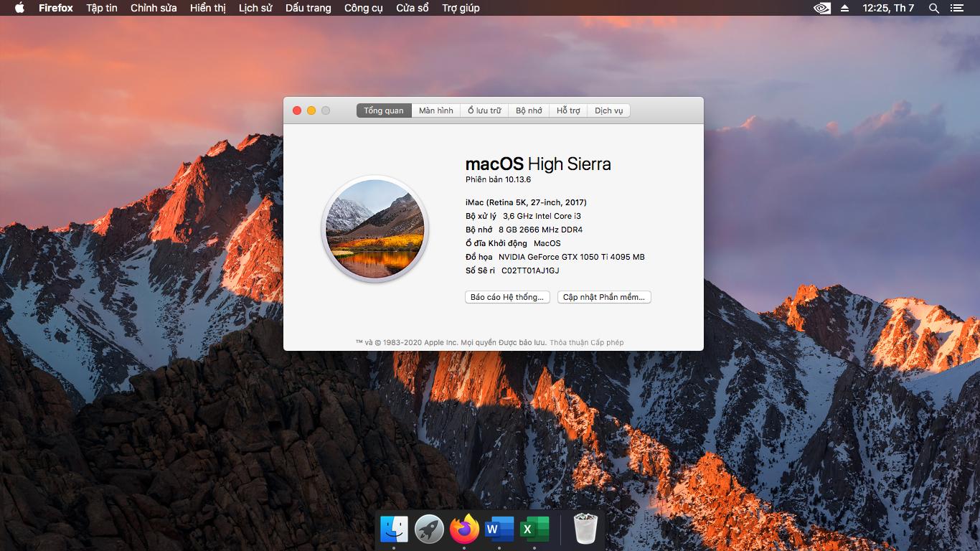Click the Cập nhật Phần mềm button

604,297
